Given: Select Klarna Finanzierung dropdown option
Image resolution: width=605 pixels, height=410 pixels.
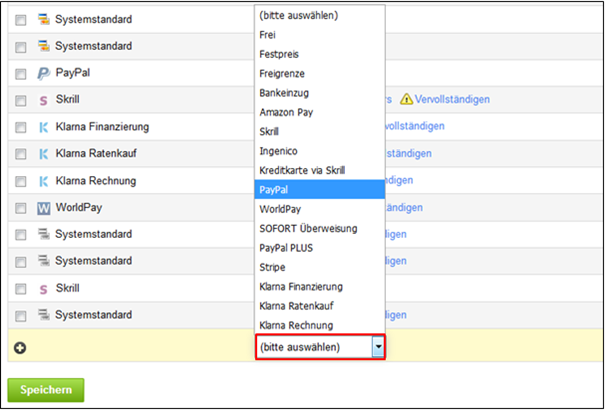Looking at the screenshot, I should 319,287.
